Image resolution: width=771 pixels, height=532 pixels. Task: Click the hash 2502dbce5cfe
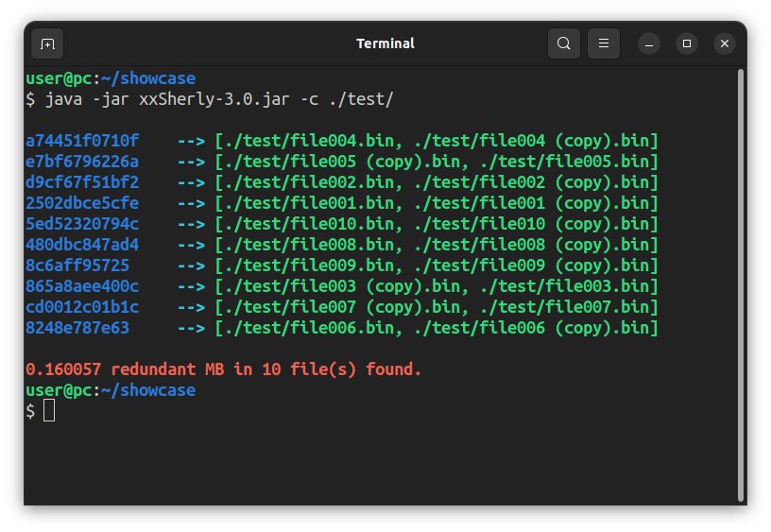pos(82,203)
